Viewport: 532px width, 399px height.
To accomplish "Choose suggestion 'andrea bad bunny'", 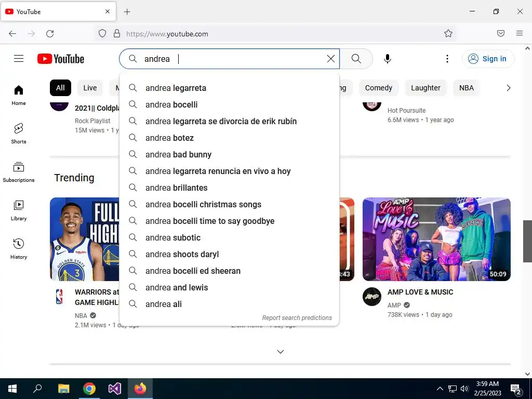I will (x=229, y=154).
